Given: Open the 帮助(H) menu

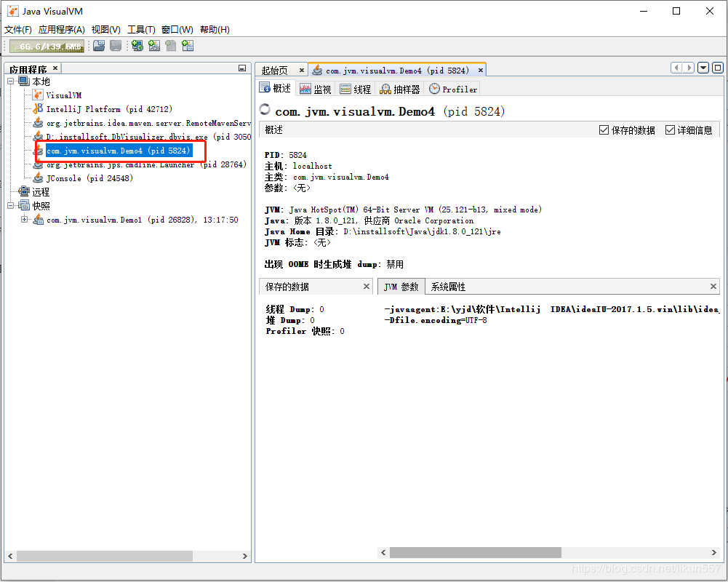Looking at the screenshot, I should point(215,30).
